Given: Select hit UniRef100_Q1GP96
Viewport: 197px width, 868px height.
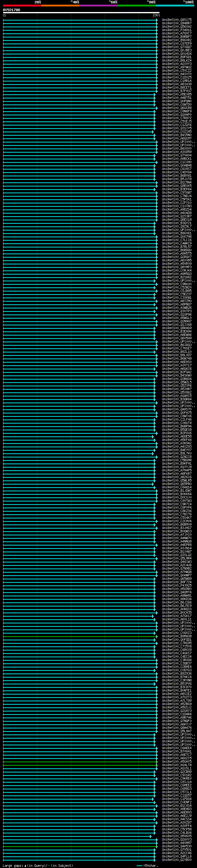Looking at the screenshot, I should point(177,314).
